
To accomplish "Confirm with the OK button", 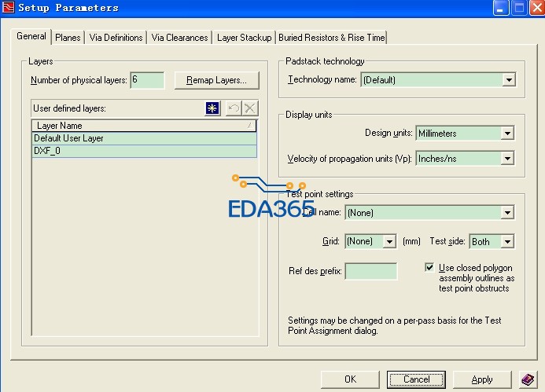I will pyautogui.click(x=350, y=379).
